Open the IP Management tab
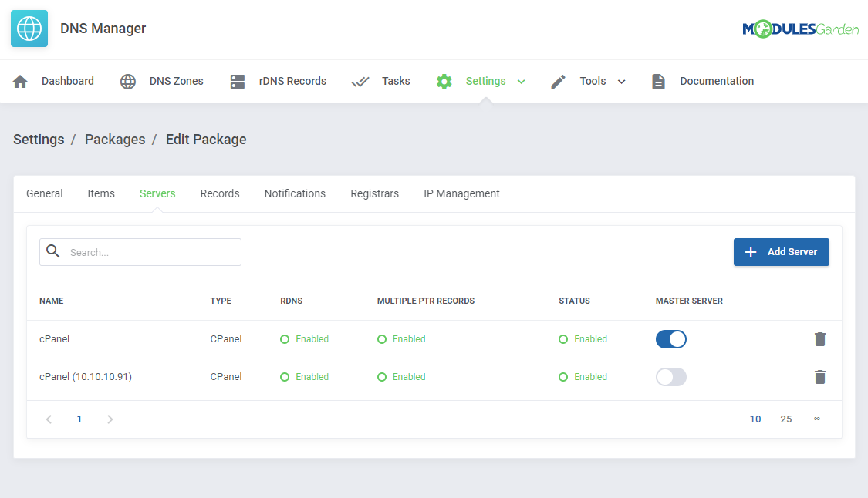Screen dimensions: 868x498 pos(461,193)
